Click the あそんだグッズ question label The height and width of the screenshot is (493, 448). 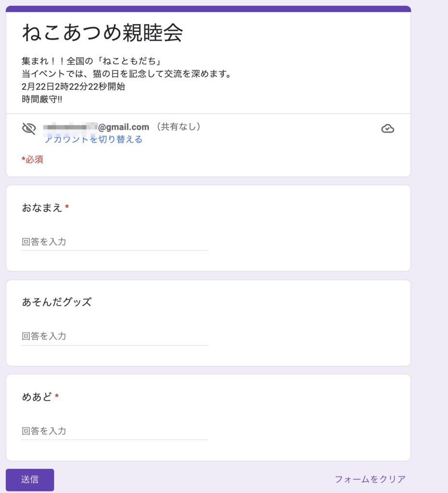tap(57, 302)
